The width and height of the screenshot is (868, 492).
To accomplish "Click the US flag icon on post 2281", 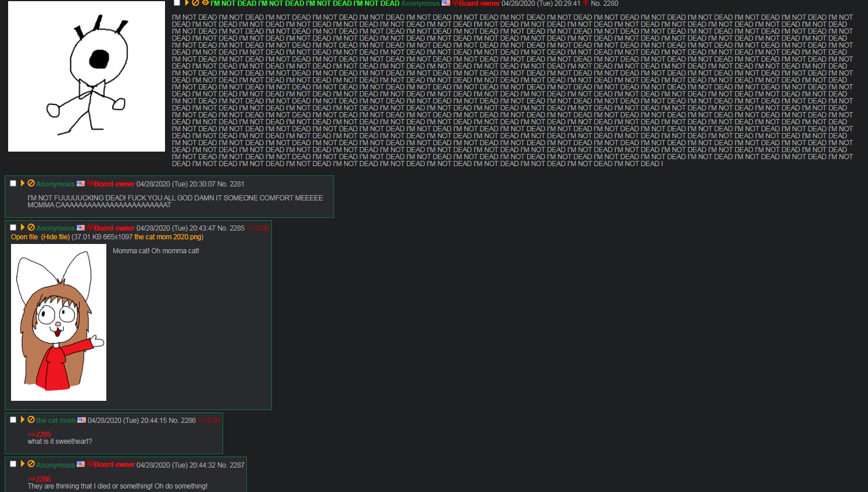I will [x=81, y=184].
